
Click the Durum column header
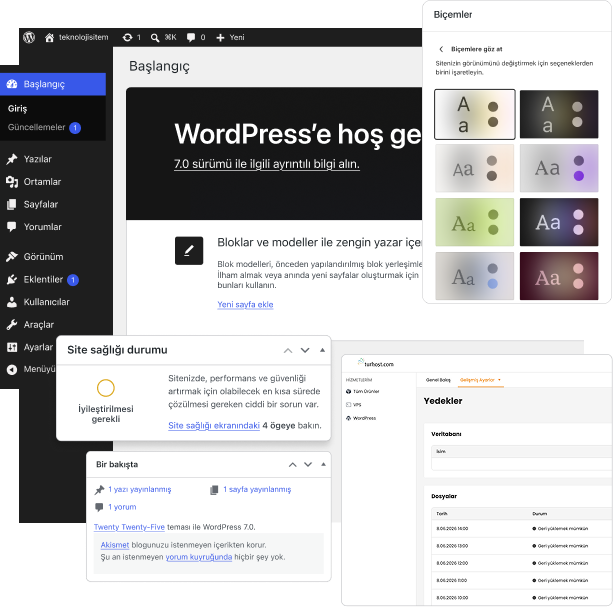540,514
